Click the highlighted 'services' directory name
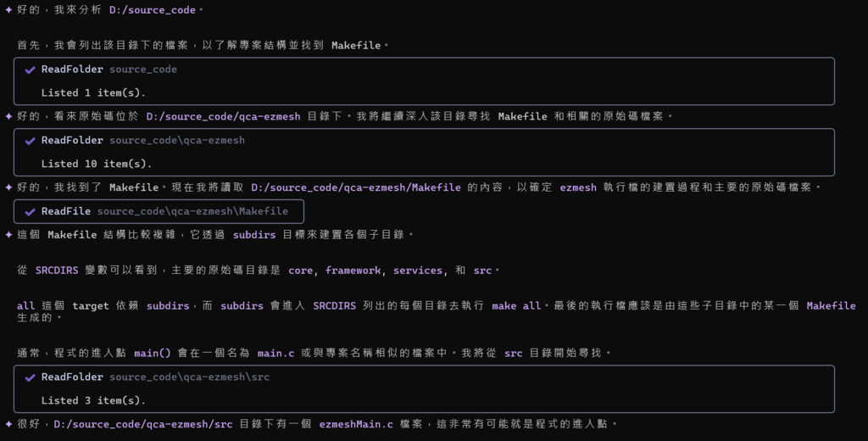The width and height of the screenshot is (868, 441). (418, 271)
